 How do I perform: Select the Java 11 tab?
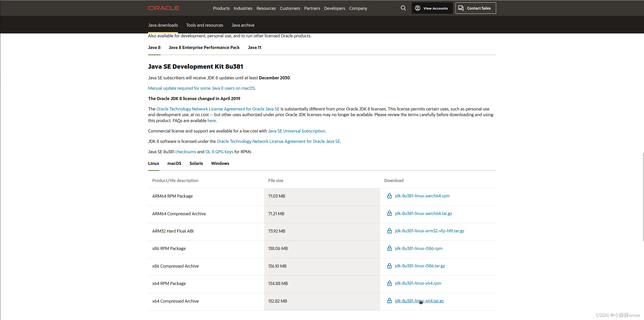click(x=254, y=47)
